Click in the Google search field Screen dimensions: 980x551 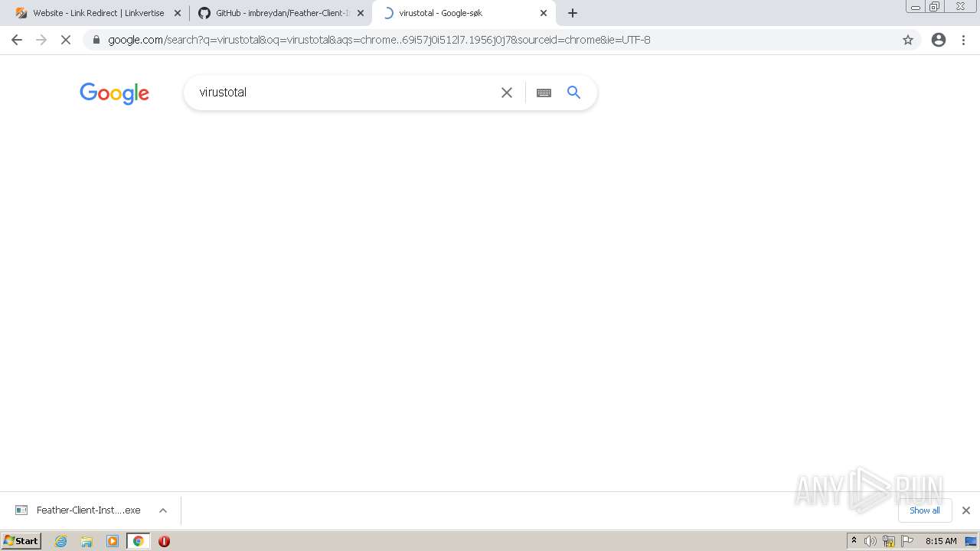pyautogui.click(x=345, y=93)
